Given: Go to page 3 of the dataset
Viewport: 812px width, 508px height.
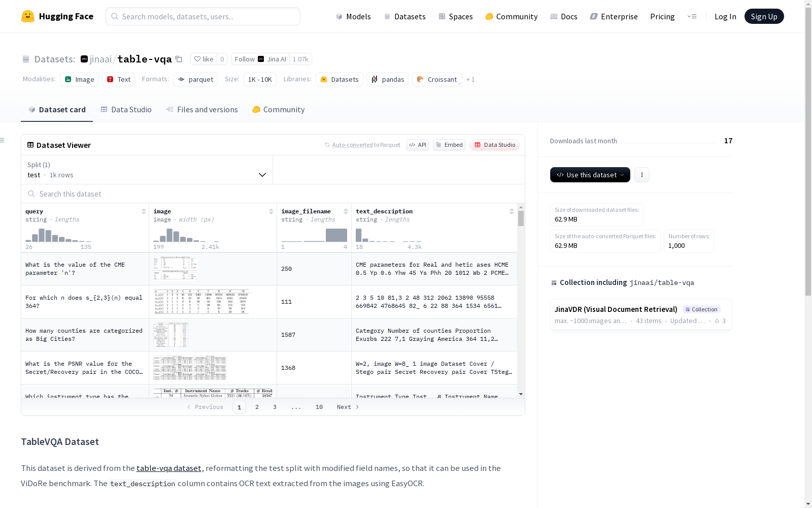Looking at the screenshot, I should click(275, 407).
